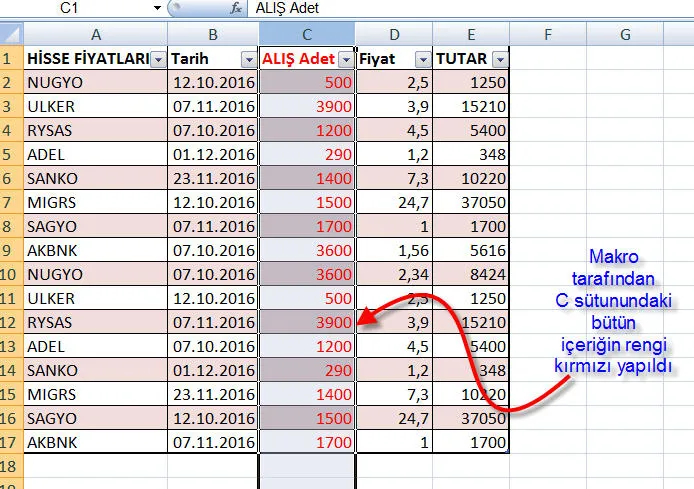Click the red 3900 cell in row 12
Image resolution: width=694 pixels, height=489 pixels.
click(x=307, y=322)
